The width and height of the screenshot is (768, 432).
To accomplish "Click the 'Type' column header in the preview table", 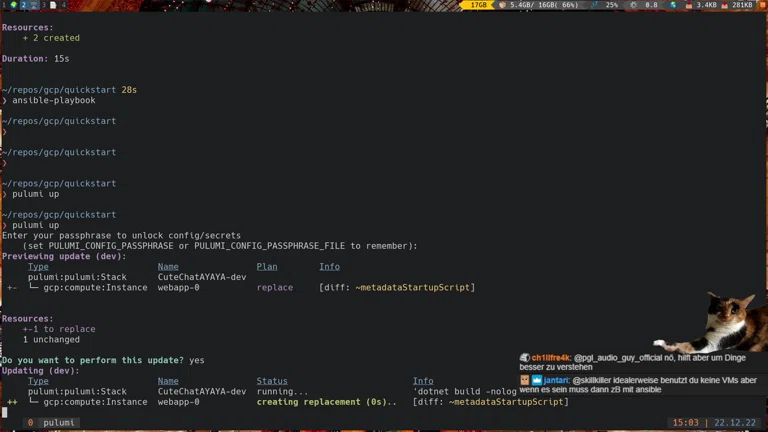I will pyautogui.click(x=38, y=266).
